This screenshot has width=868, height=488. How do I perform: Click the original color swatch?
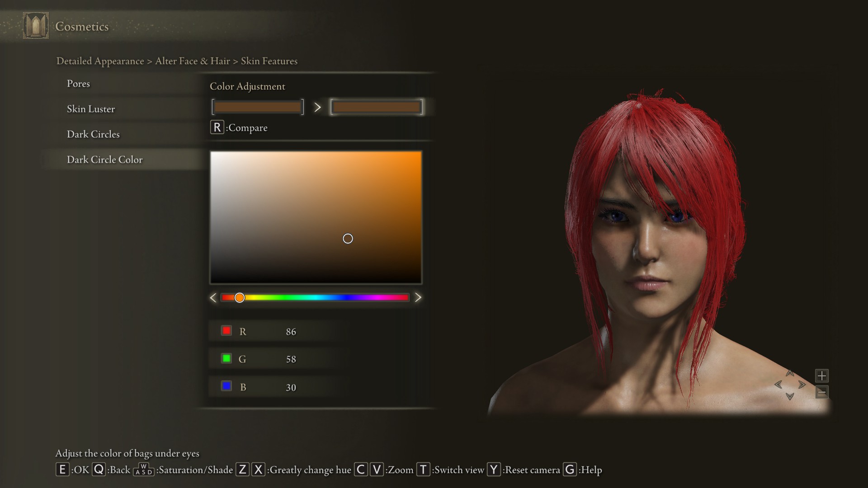coord(257,107)
